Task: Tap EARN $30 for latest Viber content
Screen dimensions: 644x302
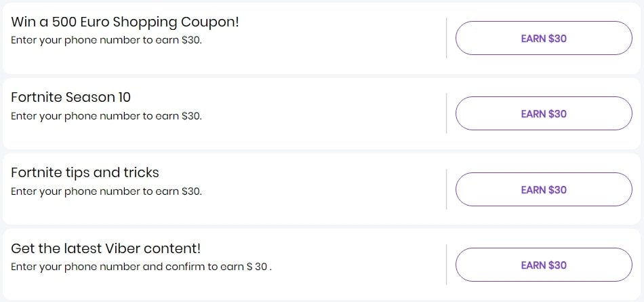Action: coord(543,265)
